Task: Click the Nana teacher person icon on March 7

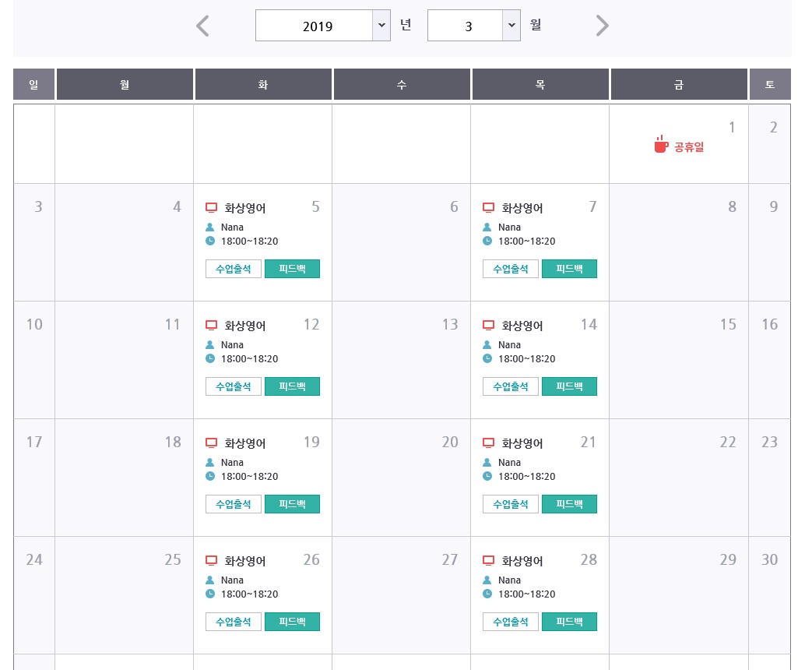Action: click(487, 227)
